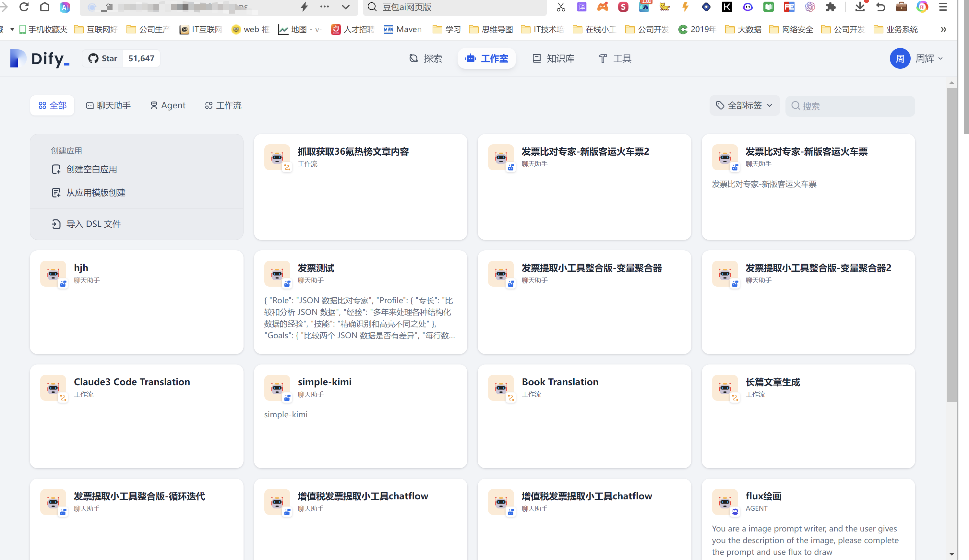The image size is (969, 560).
Task: Click the browser downloads arrow icon
Action: pyautogui.click(x=860, y=7)
